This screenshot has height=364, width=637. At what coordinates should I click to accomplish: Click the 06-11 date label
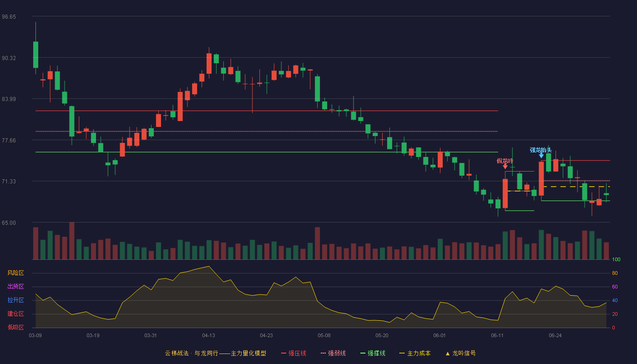[498, 335]
